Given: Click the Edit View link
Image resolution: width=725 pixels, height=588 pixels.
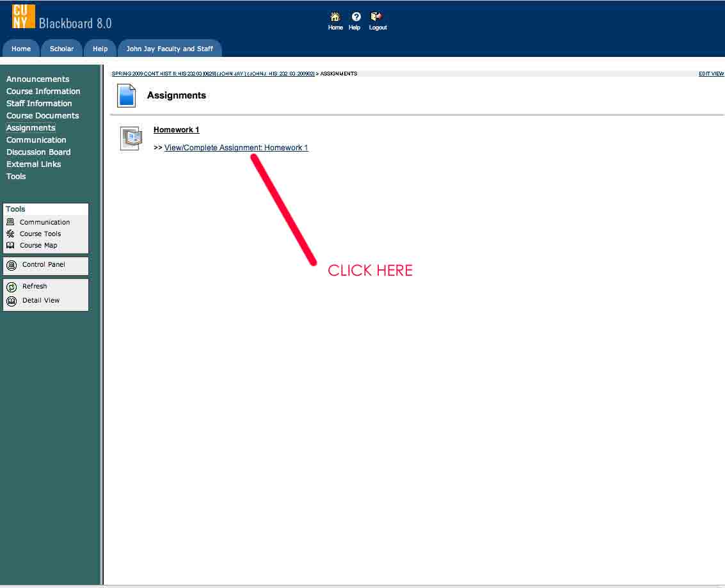Looking at the screenshot, I should tap(711, 74).
